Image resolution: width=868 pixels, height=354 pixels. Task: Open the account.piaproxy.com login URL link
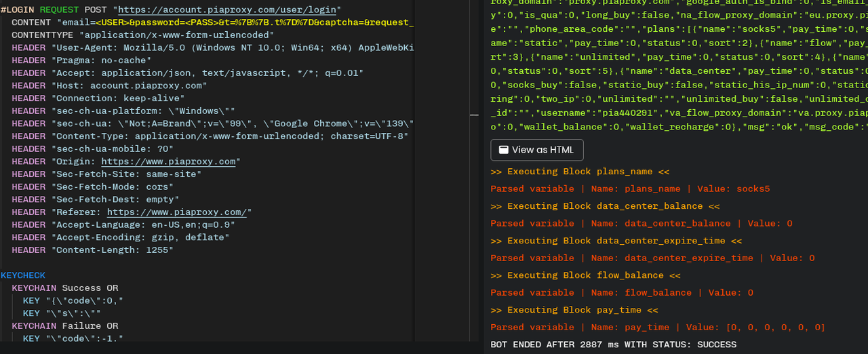(x=228, y=10)
